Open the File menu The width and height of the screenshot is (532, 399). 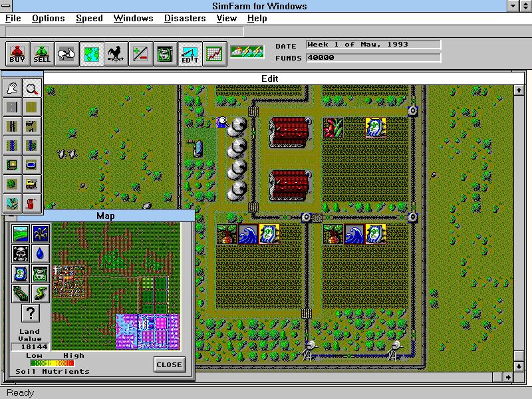[x=13, y=19]
